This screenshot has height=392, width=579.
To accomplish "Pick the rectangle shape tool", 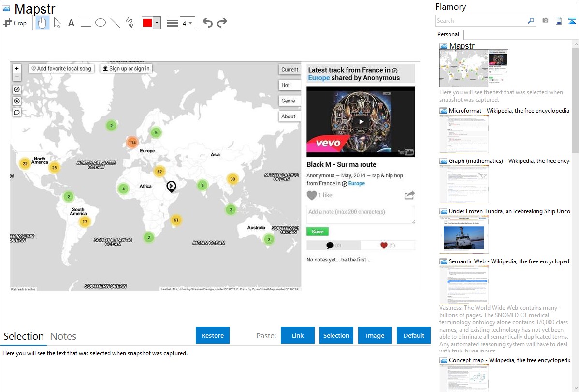I will pos(86,23).
